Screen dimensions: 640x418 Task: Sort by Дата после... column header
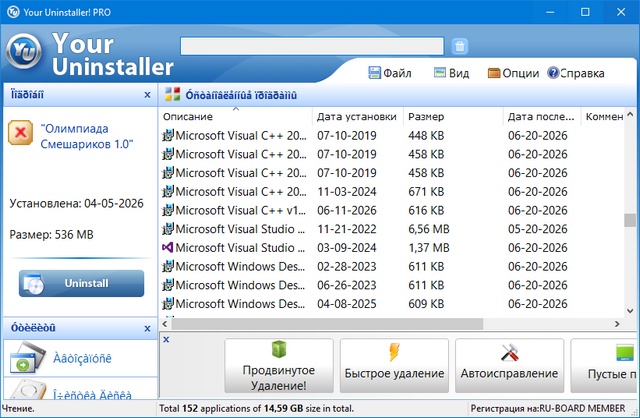(x=542, y=117)
